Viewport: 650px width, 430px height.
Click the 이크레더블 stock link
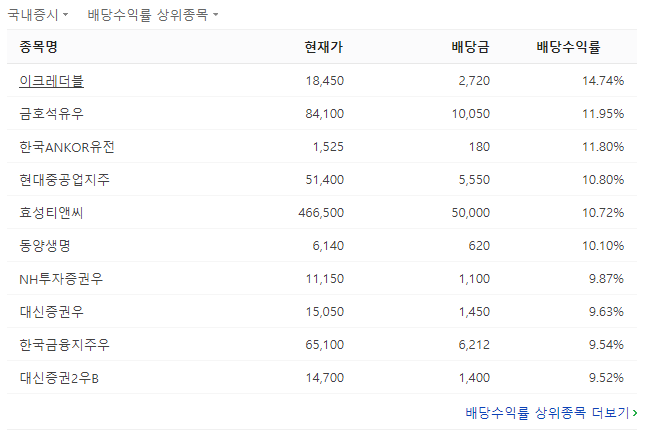pyautogui.click(x=51, y=81)
